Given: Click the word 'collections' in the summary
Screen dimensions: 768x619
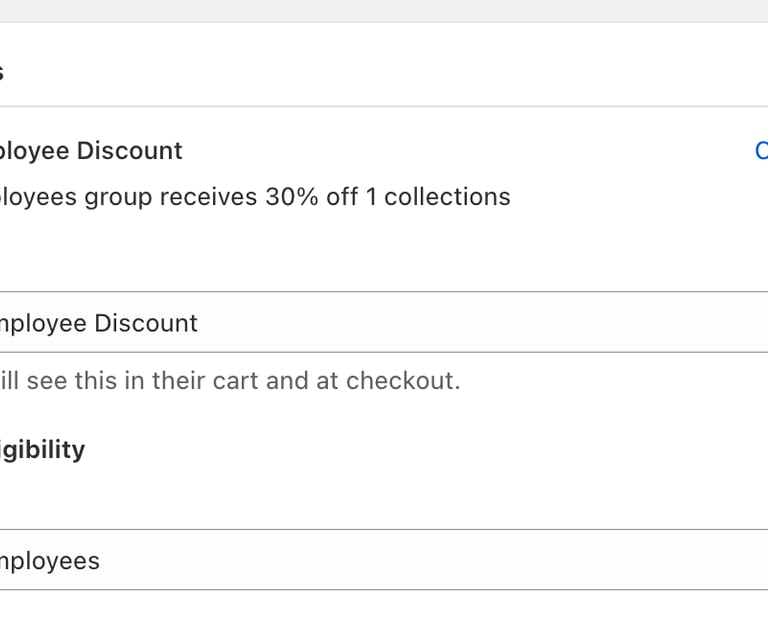Looking at the screenshot, I should (x=447, y=197).
